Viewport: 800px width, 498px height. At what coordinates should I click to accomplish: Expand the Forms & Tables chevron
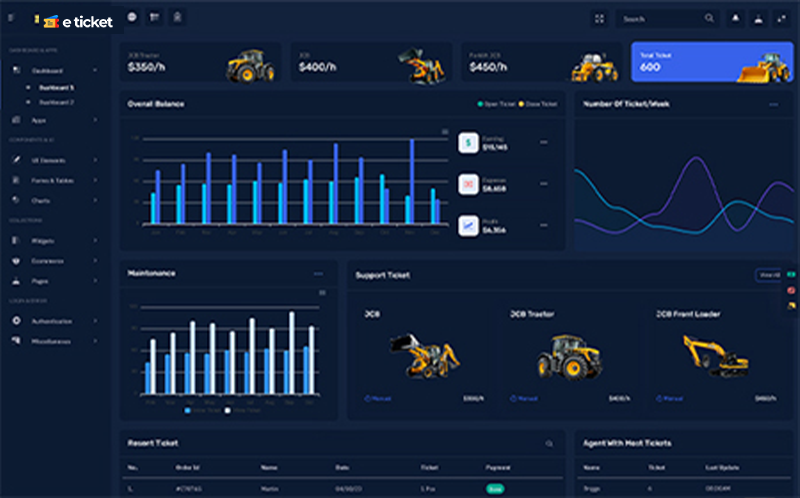point(95,180)
